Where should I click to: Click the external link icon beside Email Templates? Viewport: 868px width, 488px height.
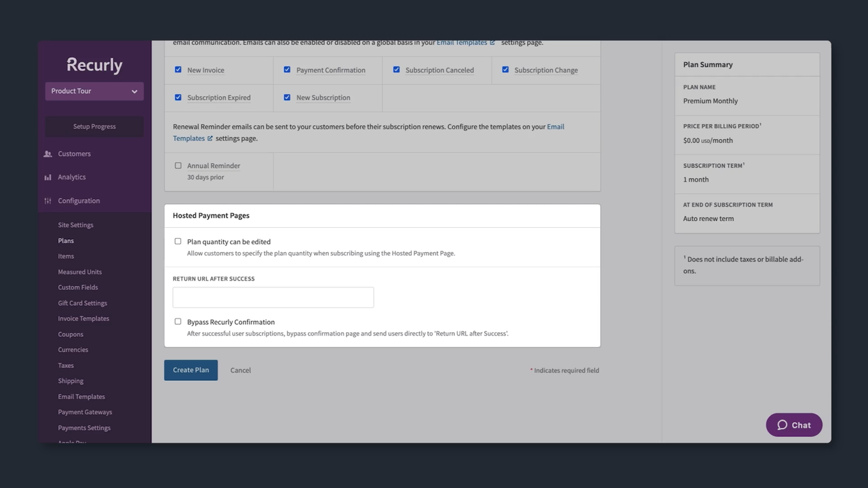pos(493,42)
